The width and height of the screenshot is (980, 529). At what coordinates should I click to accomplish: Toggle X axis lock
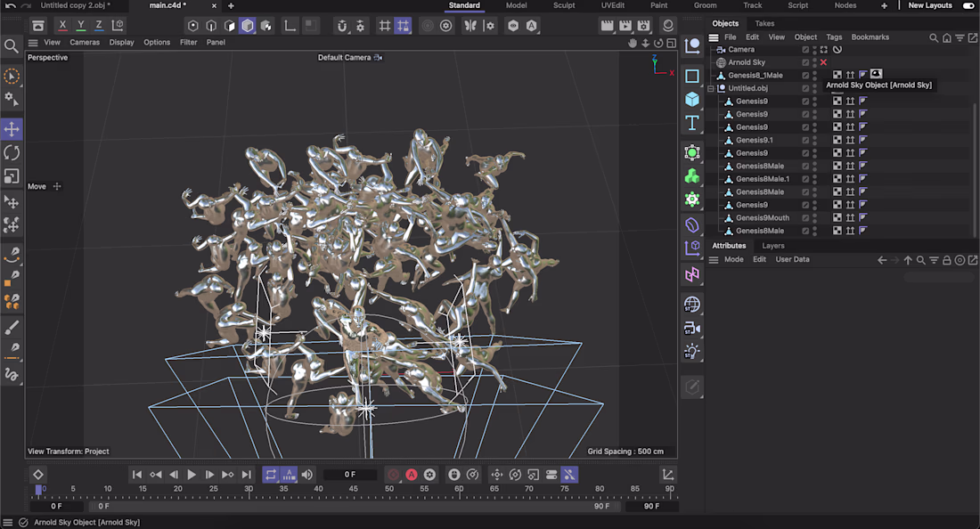pos(62,26)
